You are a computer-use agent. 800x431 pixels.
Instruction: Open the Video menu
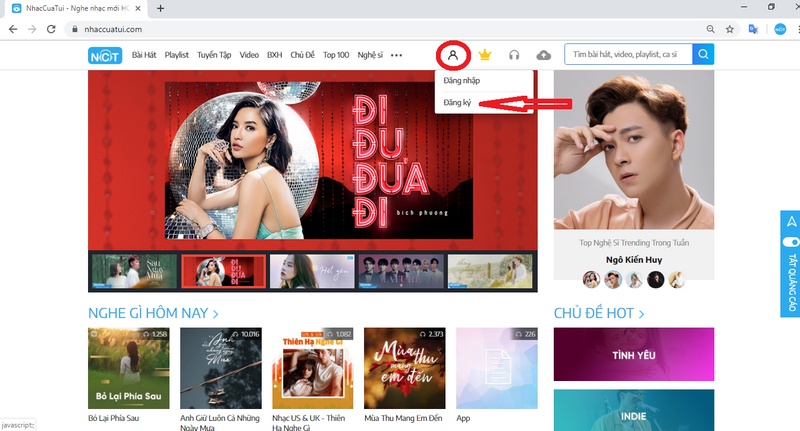tap(249, 55)
